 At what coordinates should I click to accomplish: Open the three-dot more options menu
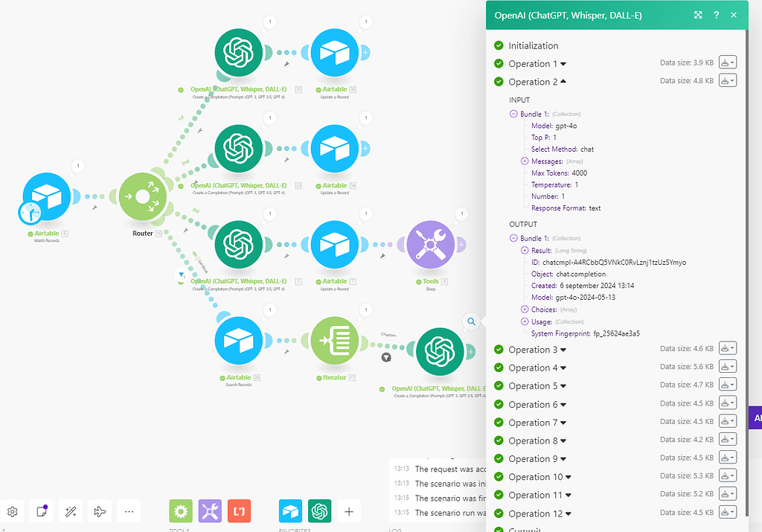[x=129, y=511]
